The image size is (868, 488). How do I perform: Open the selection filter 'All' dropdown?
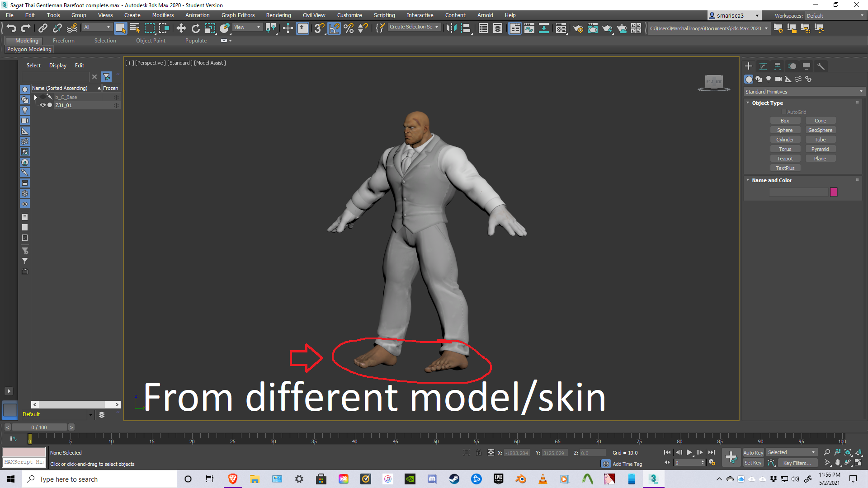97,27
